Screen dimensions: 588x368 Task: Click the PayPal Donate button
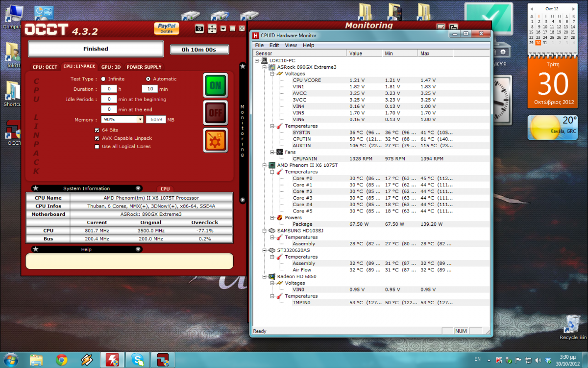coord(167,28)
